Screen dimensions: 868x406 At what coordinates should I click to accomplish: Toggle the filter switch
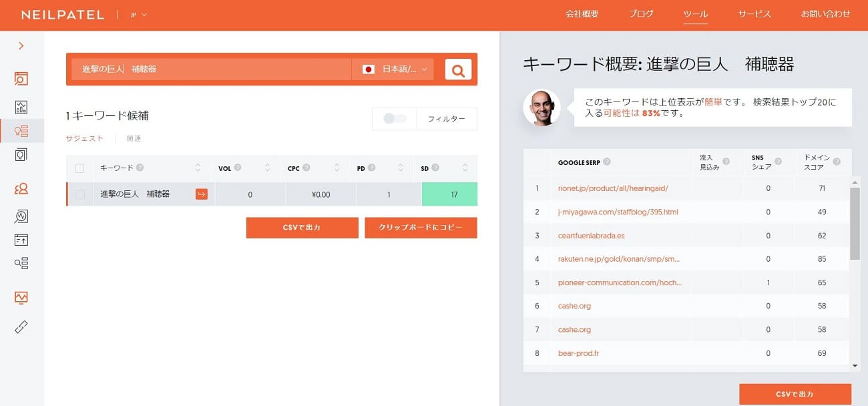pos(395,119)
